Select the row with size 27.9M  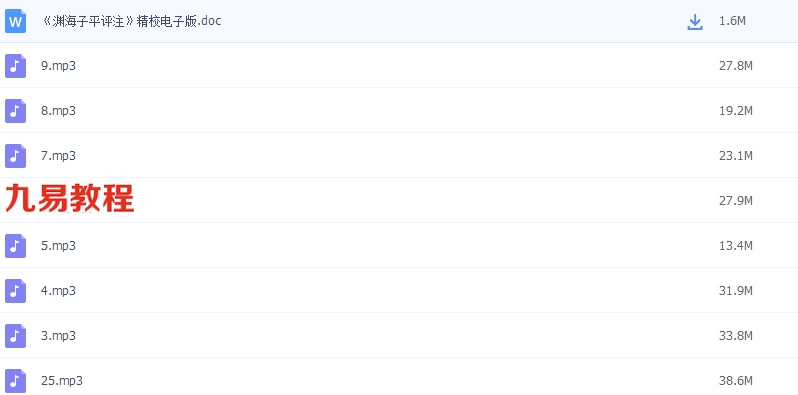[399, 200]
